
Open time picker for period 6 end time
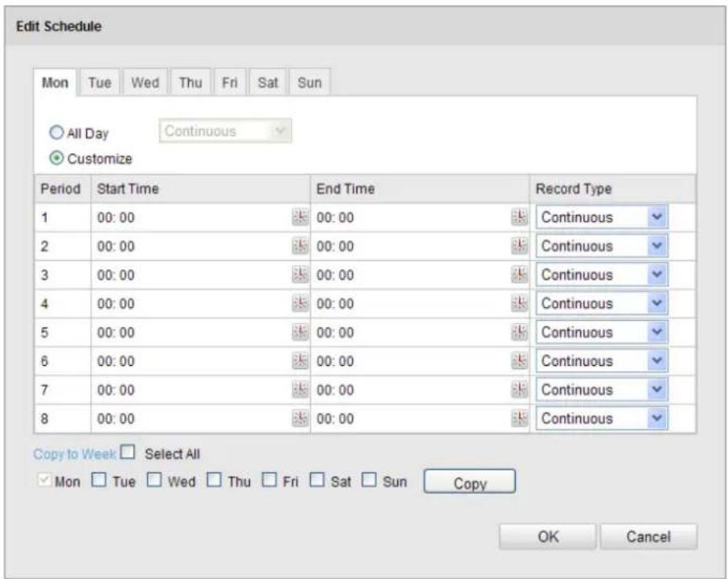pos(519,361)
